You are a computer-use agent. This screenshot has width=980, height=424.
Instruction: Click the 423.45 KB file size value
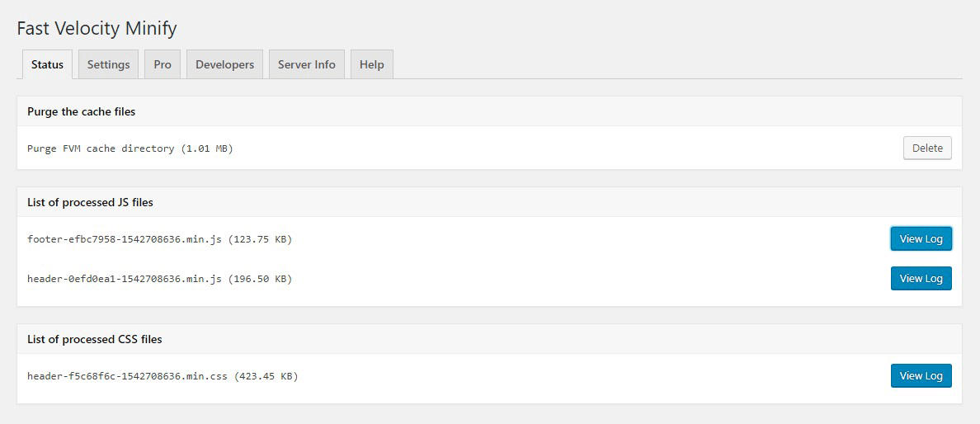tap(266, 376)
